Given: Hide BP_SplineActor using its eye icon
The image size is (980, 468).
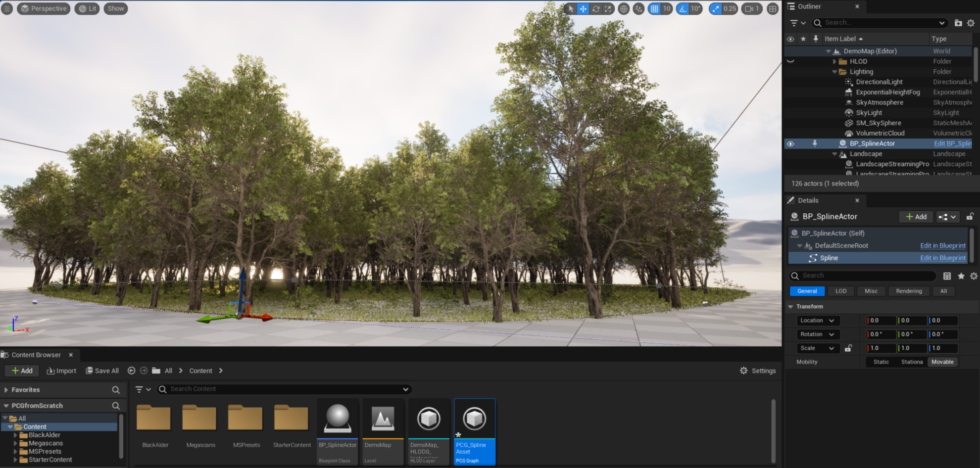Looking at the screenshot, I should point(790,144).
